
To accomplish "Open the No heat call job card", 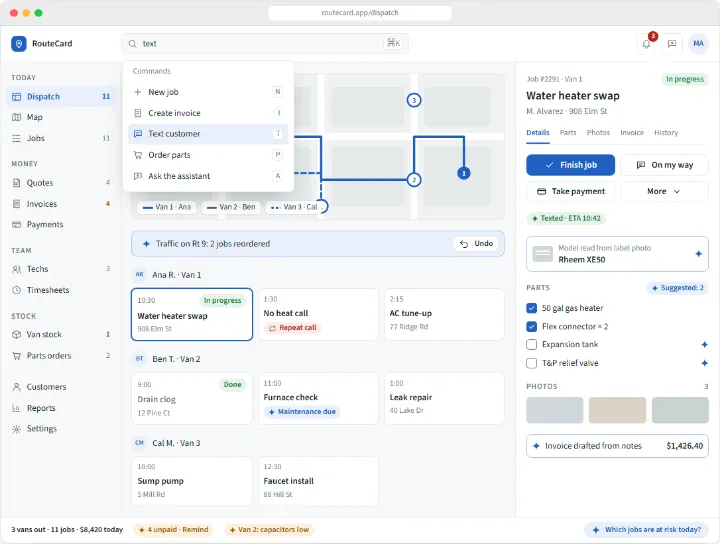I will tap(318, 314).
